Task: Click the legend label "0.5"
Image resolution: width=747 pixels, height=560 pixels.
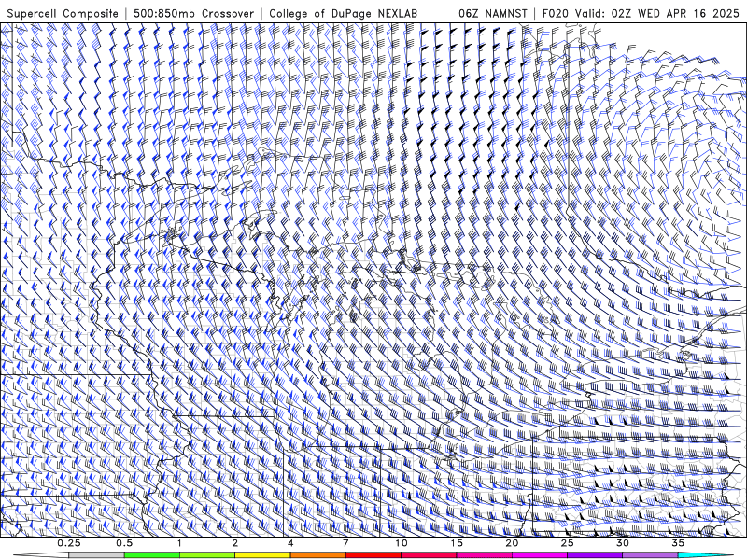Action: click(x=124, y=543)
